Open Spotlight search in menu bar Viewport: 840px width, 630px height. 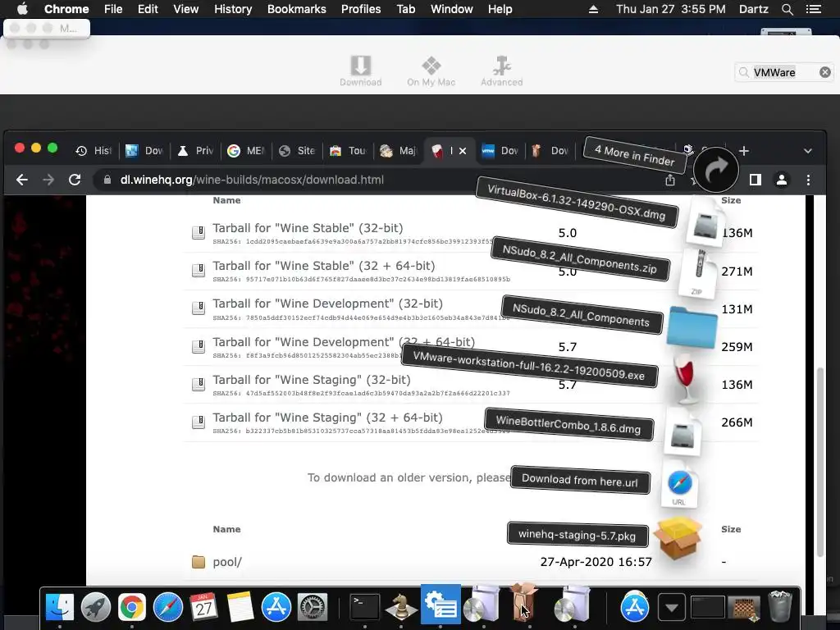[787, 9]
